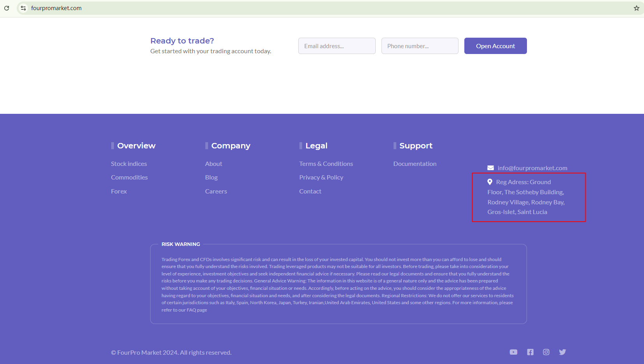Focus the Email address field

click(337, 46)
